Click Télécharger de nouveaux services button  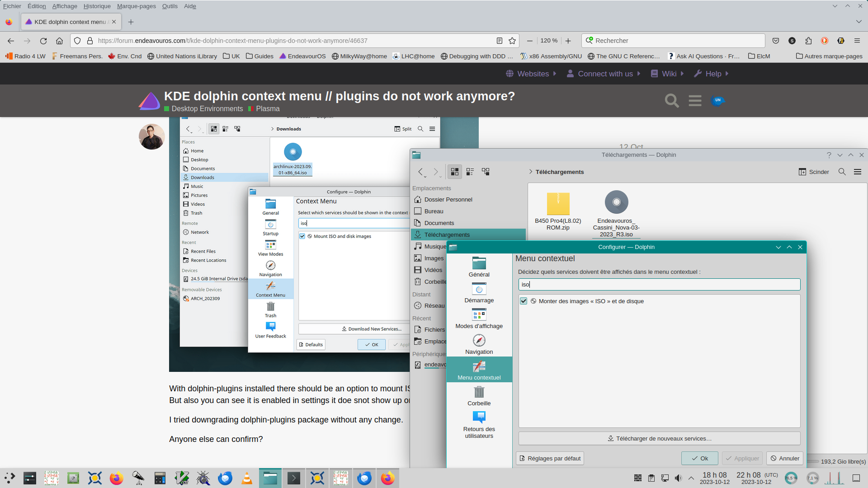tap(659, 438)
